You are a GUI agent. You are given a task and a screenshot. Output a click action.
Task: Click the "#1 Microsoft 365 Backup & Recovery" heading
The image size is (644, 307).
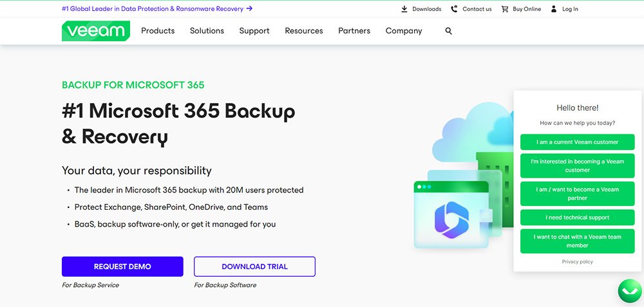point(178,124)
